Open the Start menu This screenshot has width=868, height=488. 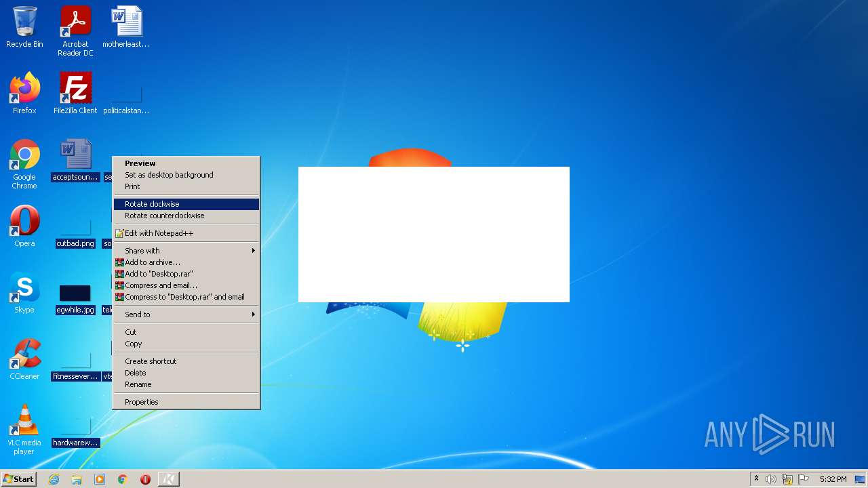[18, 479]
